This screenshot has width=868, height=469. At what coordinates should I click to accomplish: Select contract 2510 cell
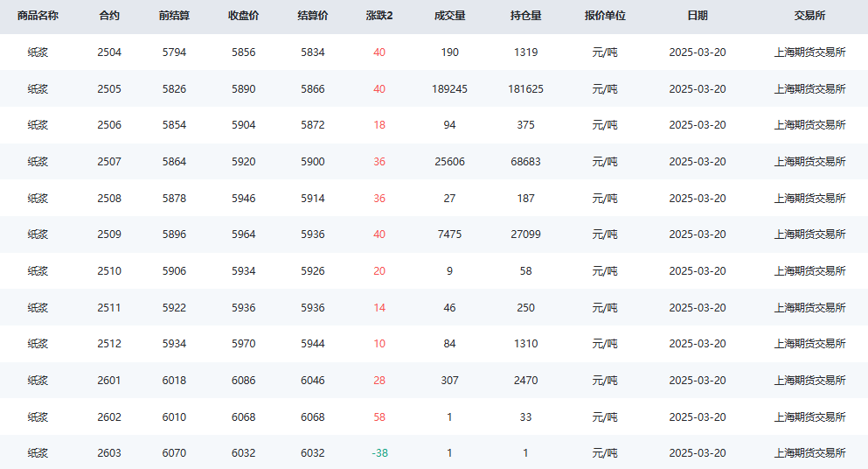point(109,270)
